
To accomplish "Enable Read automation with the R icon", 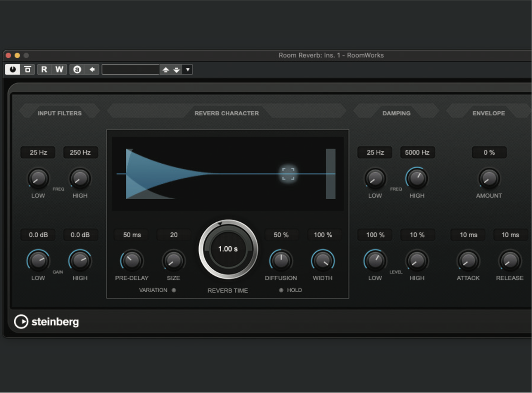I will 44,69.
